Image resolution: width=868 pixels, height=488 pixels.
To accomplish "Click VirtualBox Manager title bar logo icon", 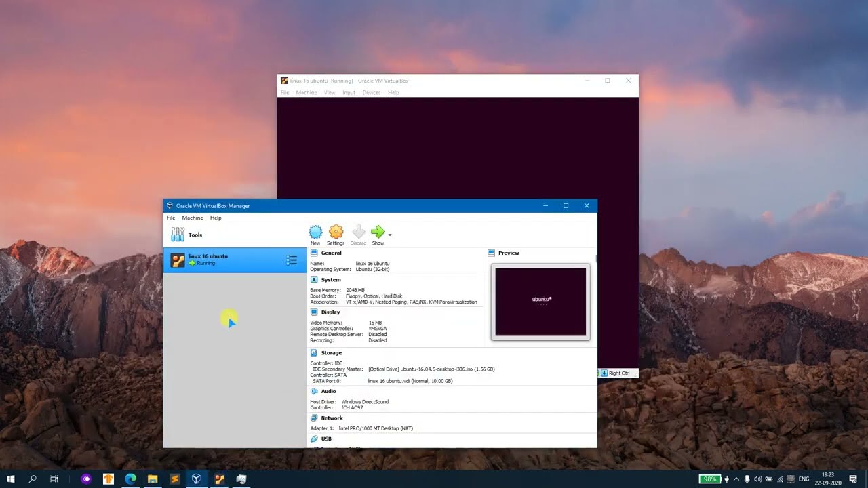I will tap(170, 206).
